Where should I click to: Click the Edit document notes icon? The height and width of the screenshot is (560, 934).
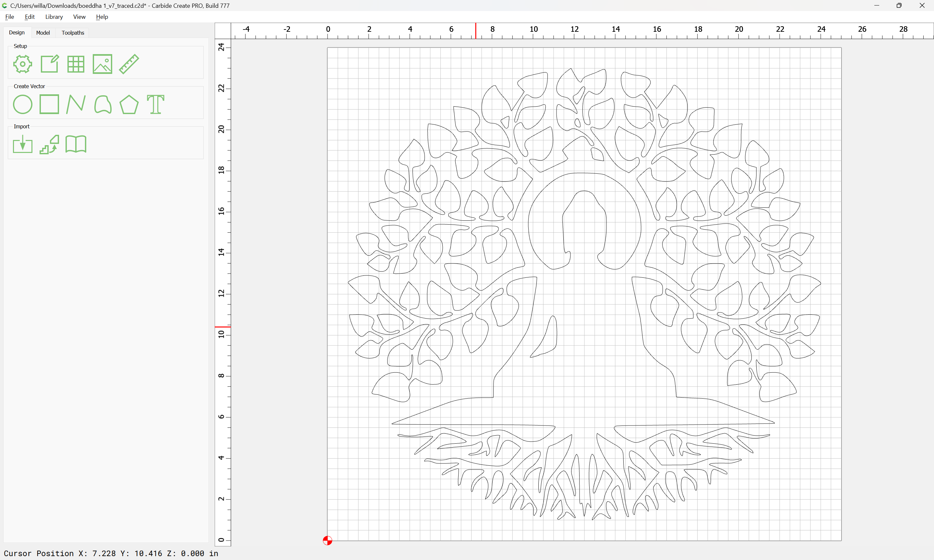49,64
